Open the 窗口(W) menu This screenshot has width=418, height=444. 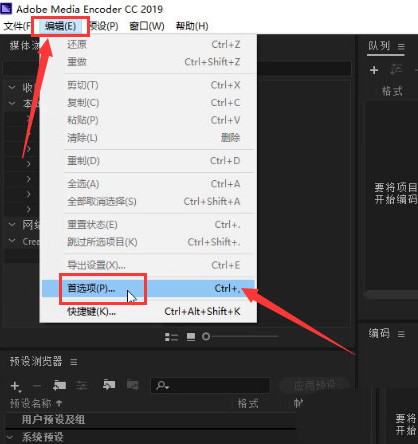coord(147,26)
